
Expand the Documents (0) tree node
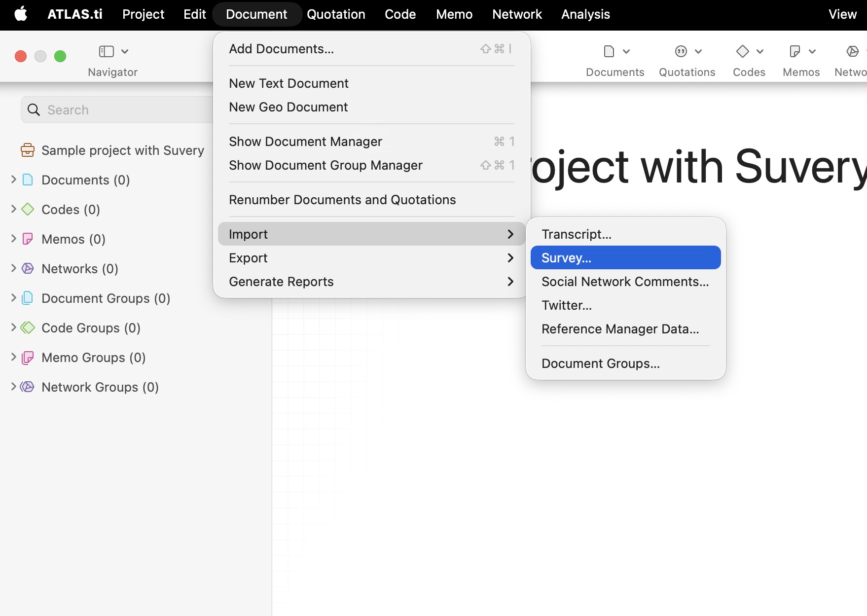tap(14, 180)
